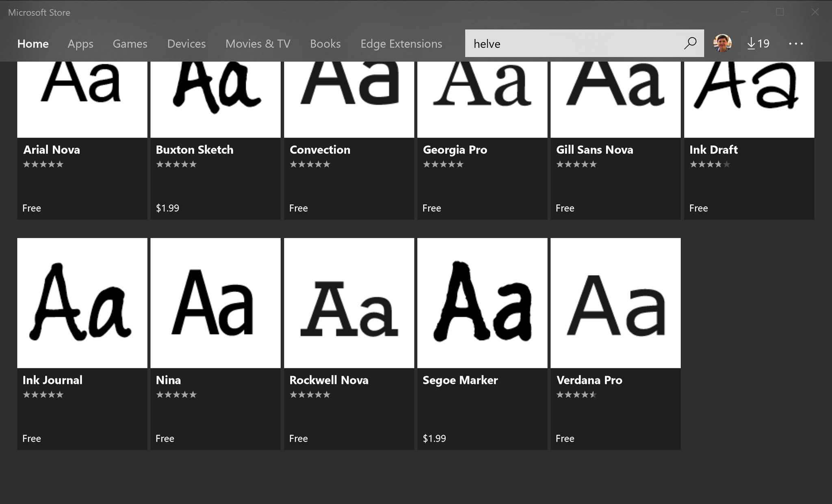Click the Ink Draft star rating
The image size is (832, 504).
[710, 164]
